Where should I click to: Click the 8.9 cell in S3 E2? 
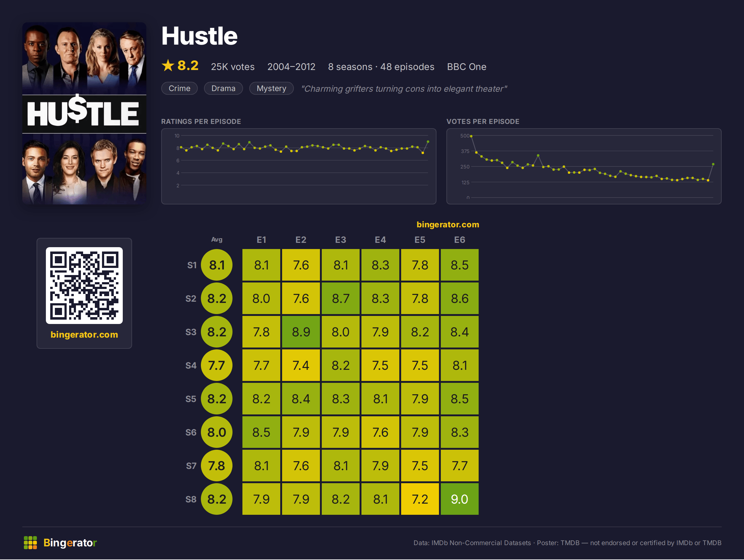click(x=301, y=332)
